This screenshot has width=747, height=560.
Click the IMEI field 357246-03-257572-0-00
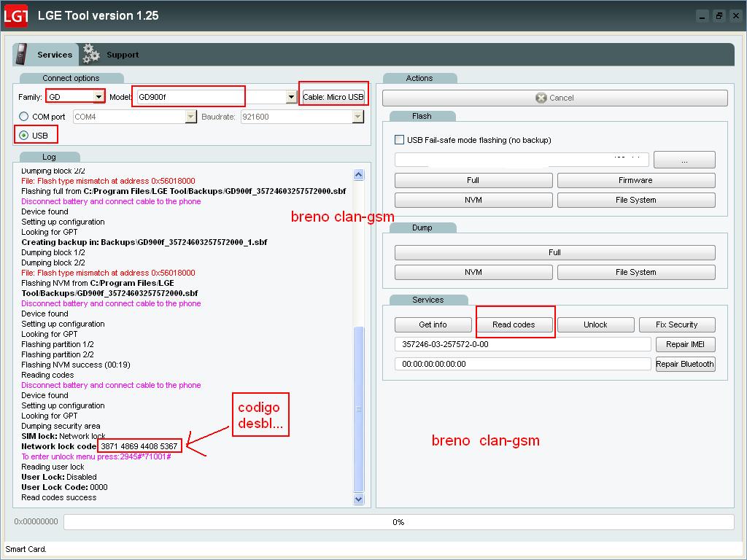522,344
